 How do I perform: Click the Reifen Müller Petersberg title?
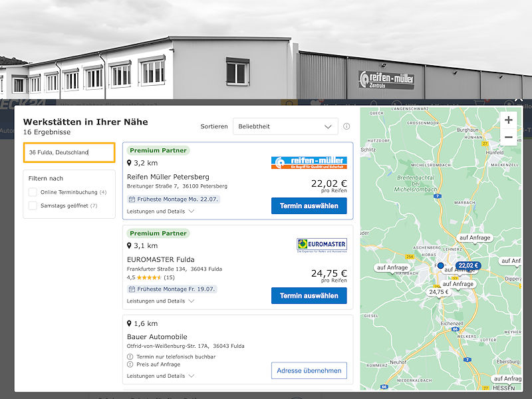[168, 177]
